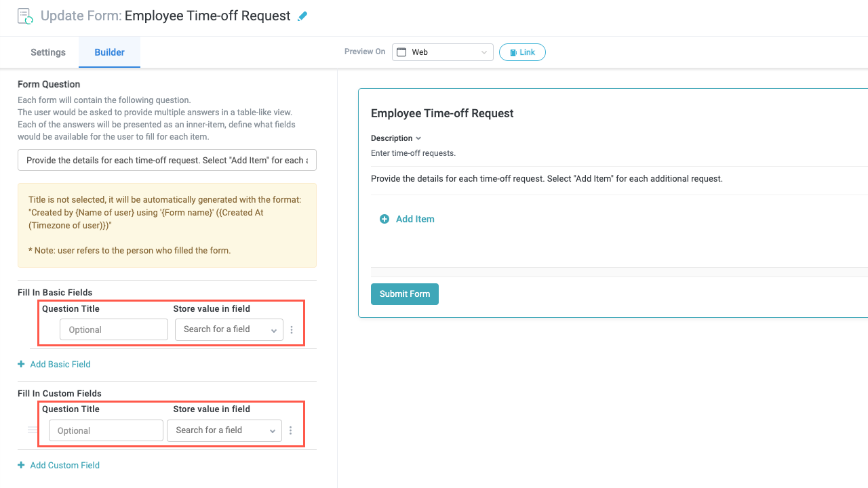Open three-dot menu beside basic field row
The width and height of the screenshot is (868, 488).
point(292,329)
